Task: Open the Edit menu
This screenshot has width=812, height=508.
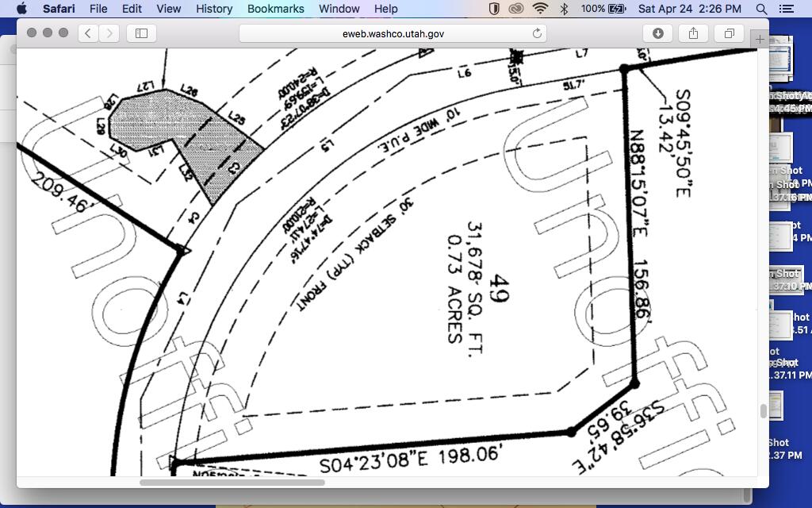Action: pyautogui.click(x=132, y=8)
